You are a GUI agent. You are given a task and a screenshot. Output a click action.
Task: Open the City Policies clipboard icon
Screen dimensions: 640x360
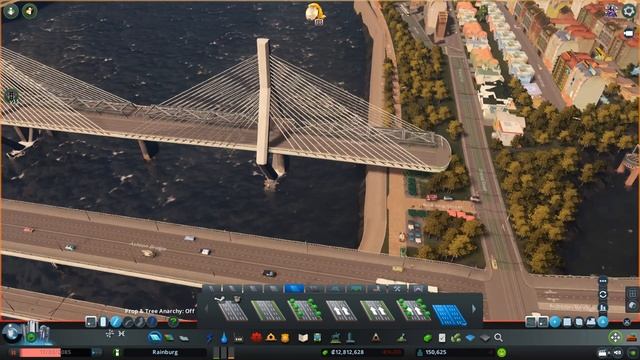442,338
